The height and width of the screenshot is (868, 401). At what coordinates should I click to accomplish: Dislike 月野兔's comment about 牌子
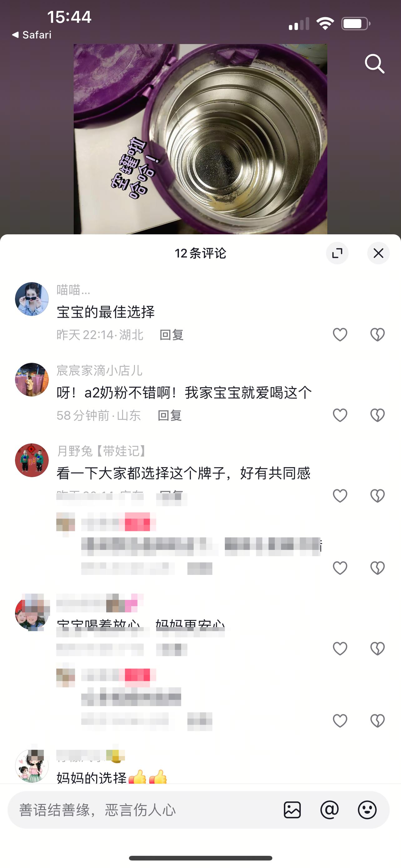tap(378, 496)
